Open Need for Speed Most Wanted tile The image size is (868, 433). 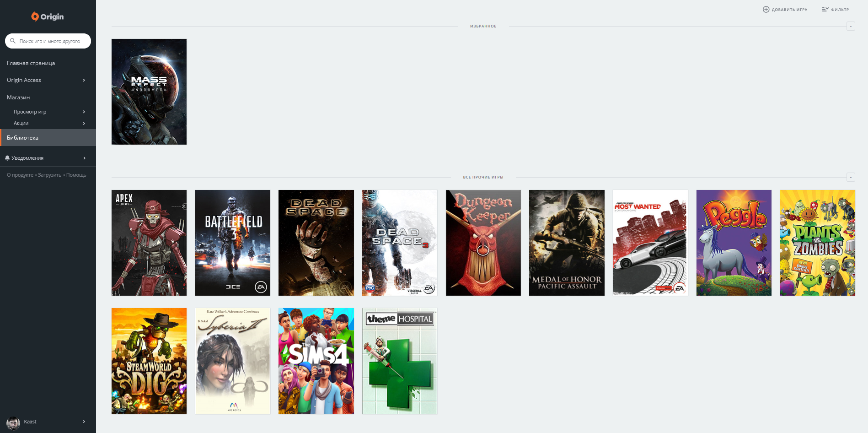pyautogui.click(x=650, y=243)
